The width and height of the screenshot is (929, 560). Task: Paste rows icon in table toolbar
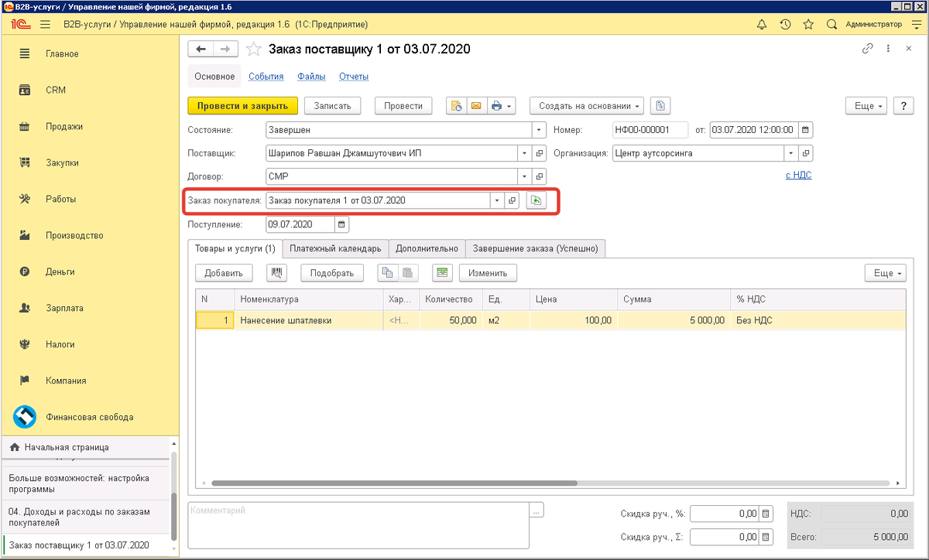407,273
